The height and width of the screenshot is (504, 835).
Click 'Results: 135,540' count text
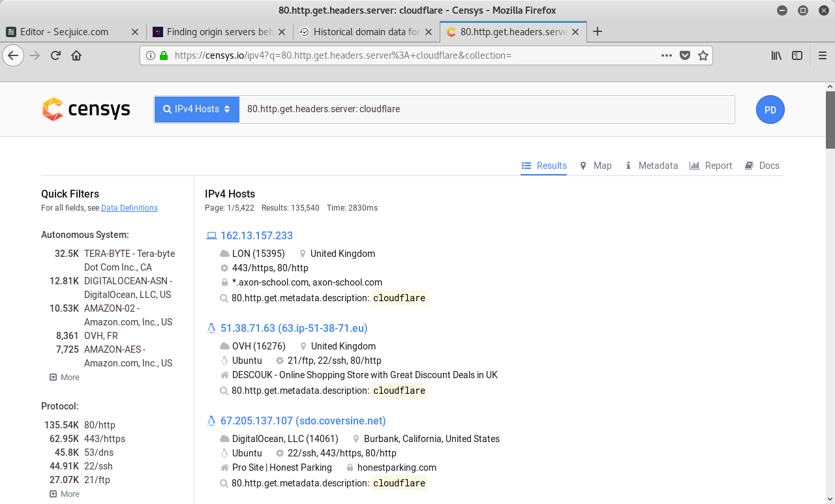(x=290, y=208)
